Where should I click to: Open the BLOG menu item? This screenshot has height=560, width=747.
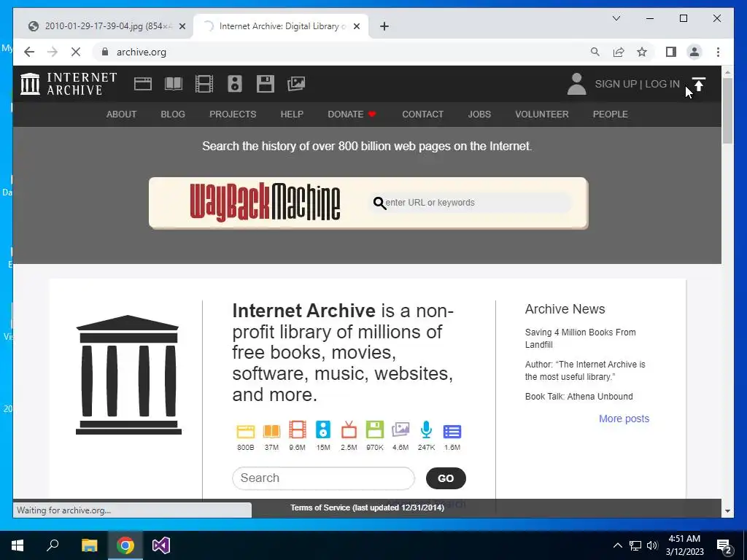(173, 114)
